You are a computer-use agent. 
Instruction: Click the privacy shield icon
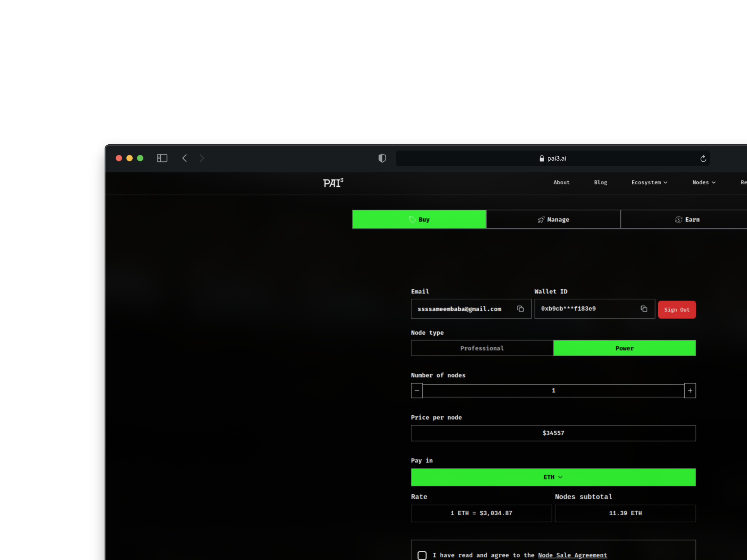click(382, 158)
